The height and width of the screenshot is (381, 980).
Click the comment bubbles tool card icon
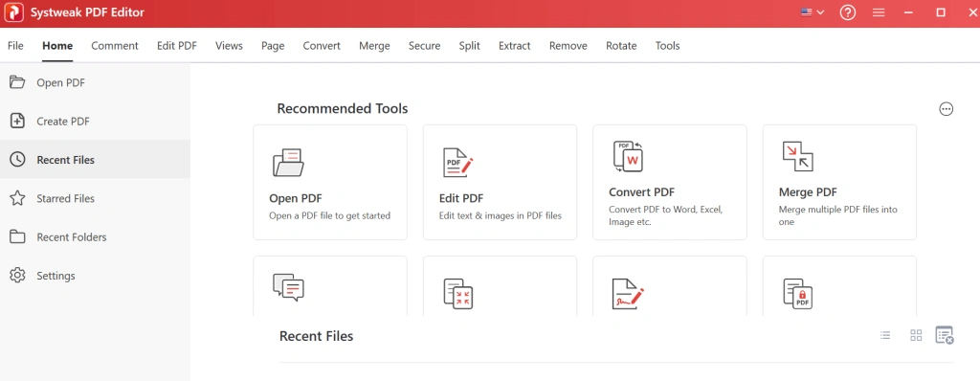point(288,287)
